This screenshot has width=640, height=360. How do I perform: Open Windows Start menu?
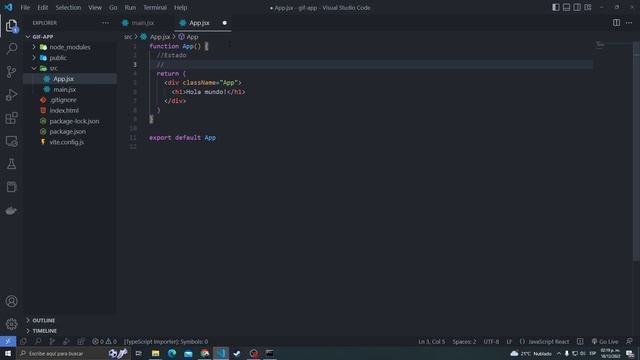pos(8,353)
